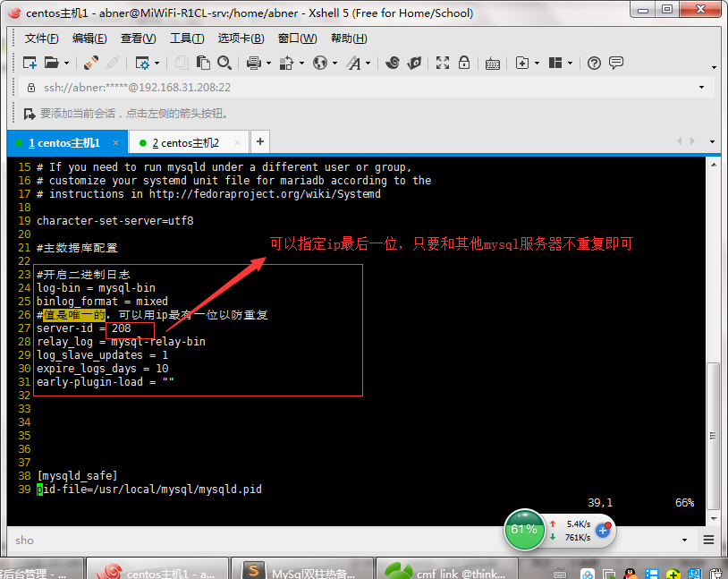
Task: Open MySql双柱热备 taskbar item
Action: pyautogui.click(x=302, y=569)
